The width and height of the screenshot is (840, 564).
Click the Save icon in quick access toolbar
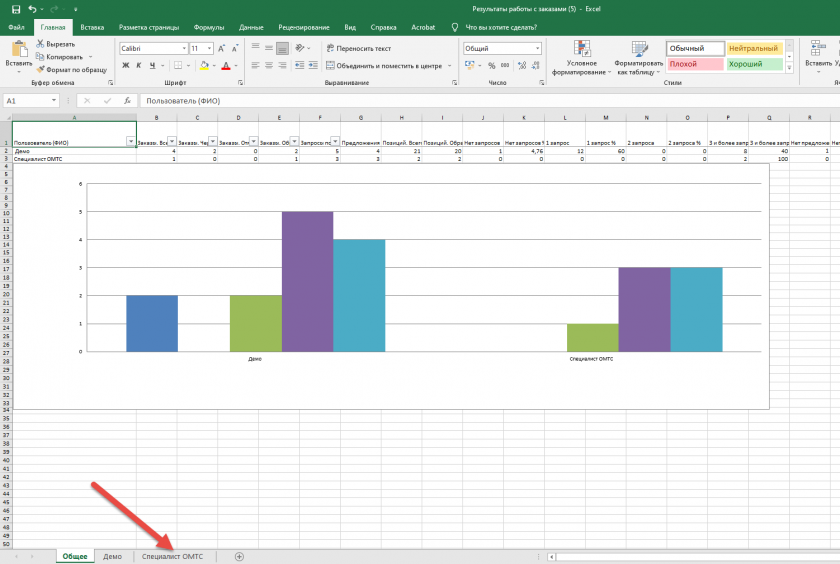pos(16,8)
